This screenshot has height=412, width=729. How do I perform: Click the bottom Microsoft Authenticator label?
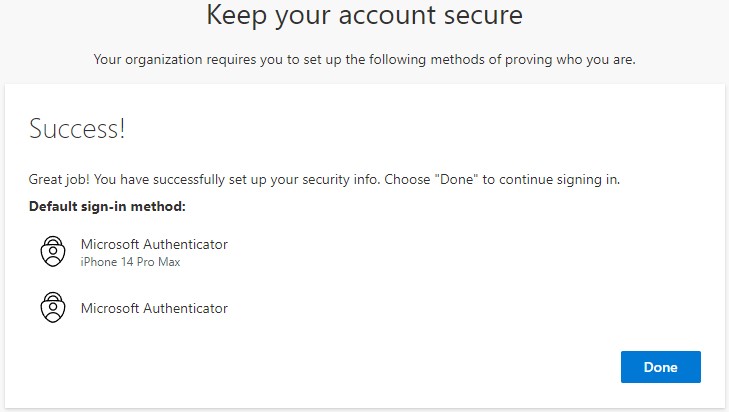pyautogui.click(x=154, y=308)
